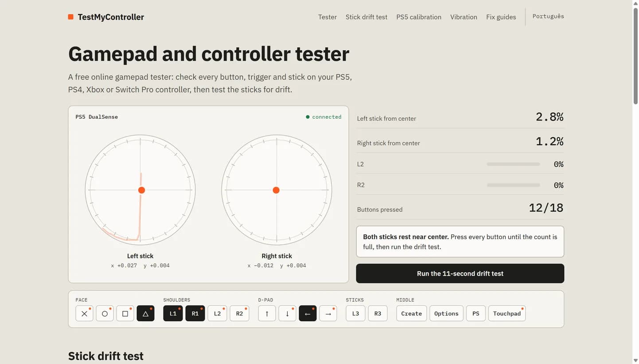Image resolution: width=639 pixels, height=364 pixels.
Task: Click the Create middle button chip
Action: pyautogui.click(x=412, y=314)
